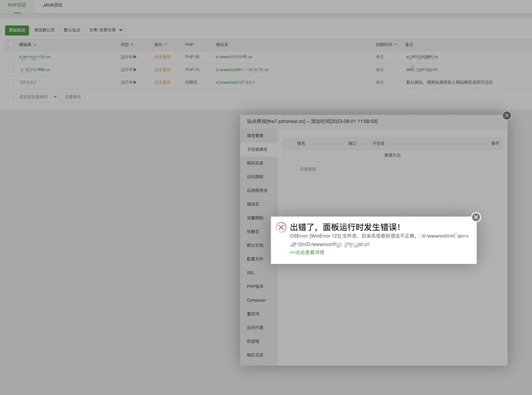532x395 pixels.
Task: Open the 备份 column filter arrow
Action: [166, 45]
